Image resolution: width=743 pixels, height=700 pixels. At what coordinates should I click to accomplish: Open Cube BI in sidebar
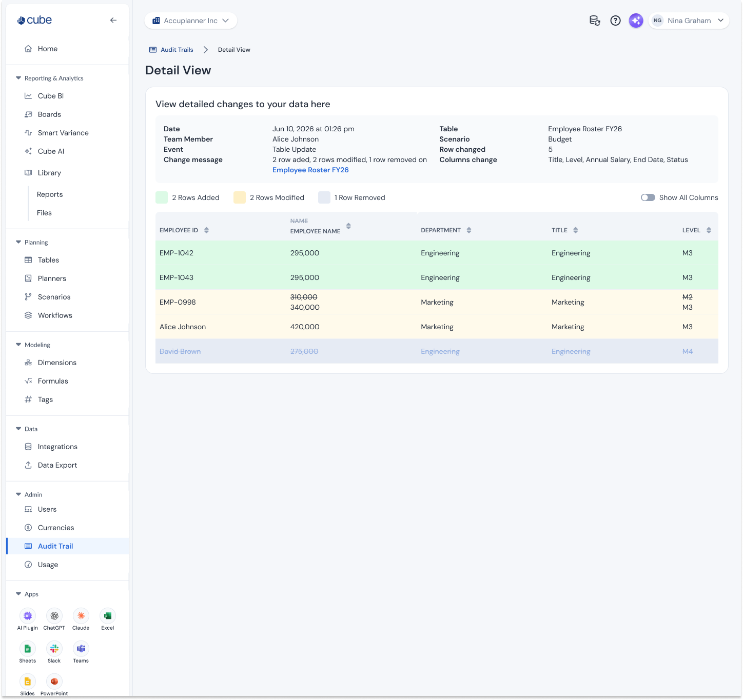pyautogui.click(x=67, y=96)
